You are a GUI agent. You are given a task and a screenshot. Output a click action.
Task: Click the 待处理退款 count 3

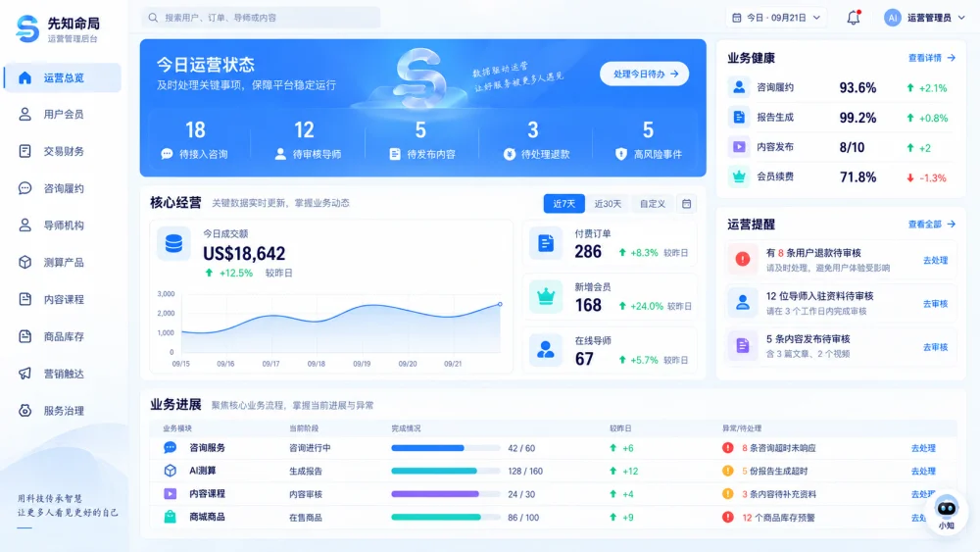[532, 130]
